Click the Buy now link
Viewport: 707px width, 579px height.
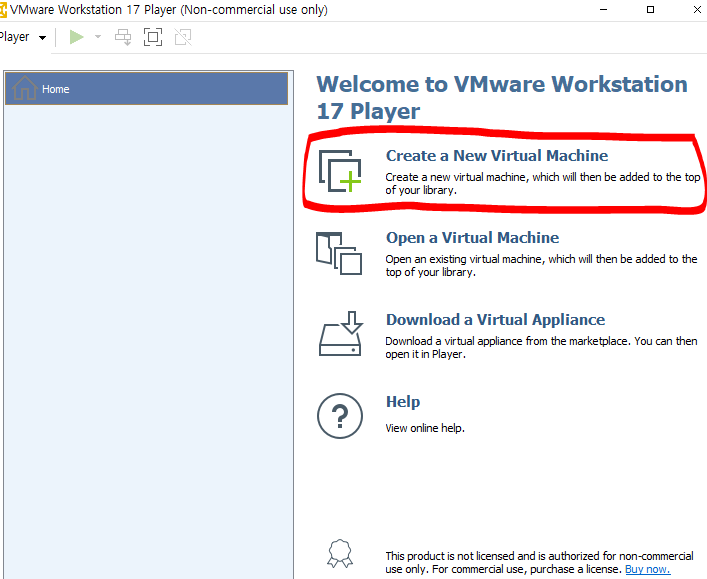647,569
